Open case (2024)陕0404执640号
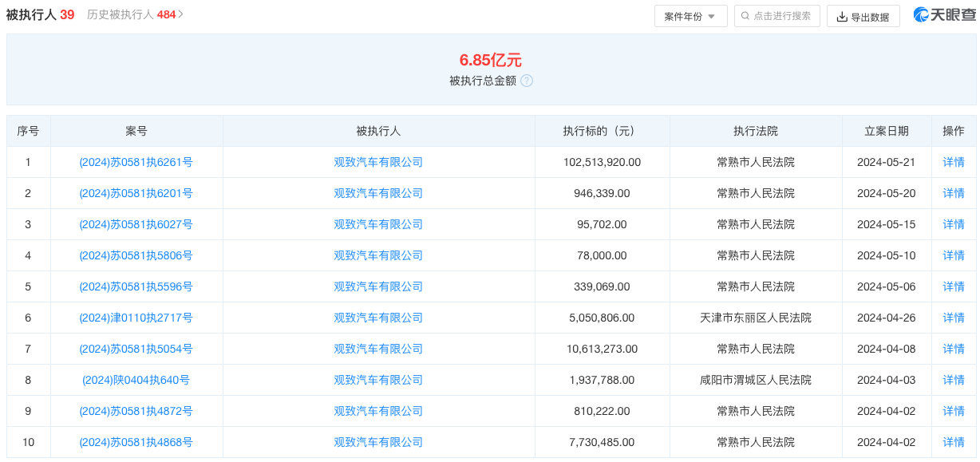 [136, 380]
